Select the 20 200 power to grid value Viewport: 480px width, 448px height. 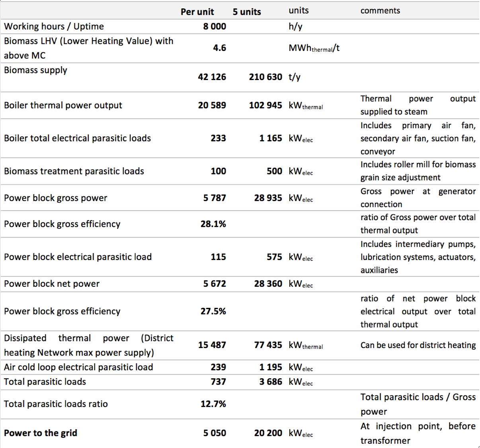[x=268, y=433]
